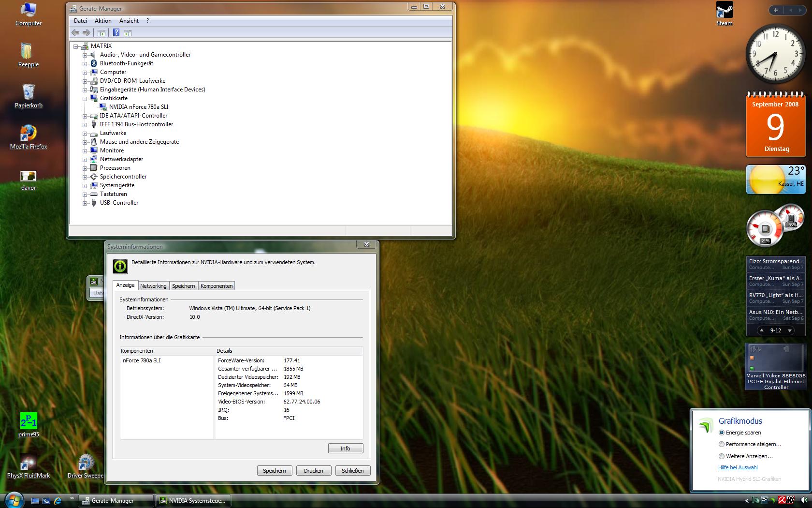Click the Show Desktop quick launch icon

35,501
